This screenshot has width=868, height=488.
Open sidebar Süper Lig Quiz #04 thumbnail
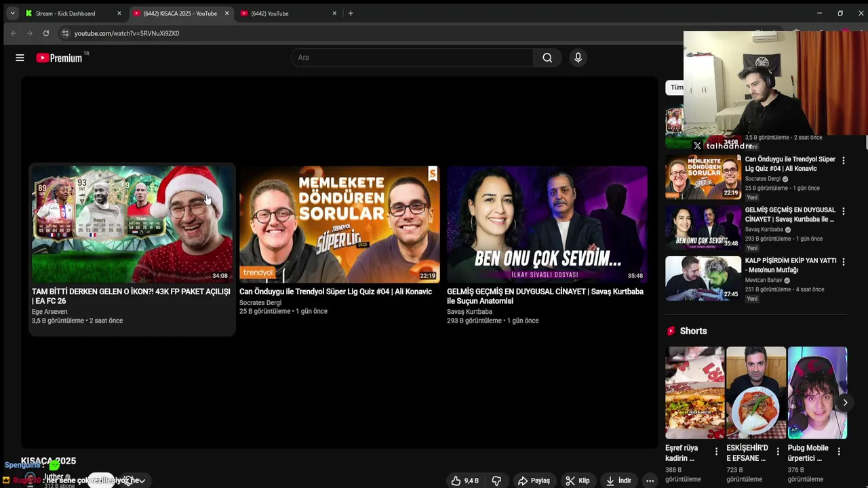point(703,177)
